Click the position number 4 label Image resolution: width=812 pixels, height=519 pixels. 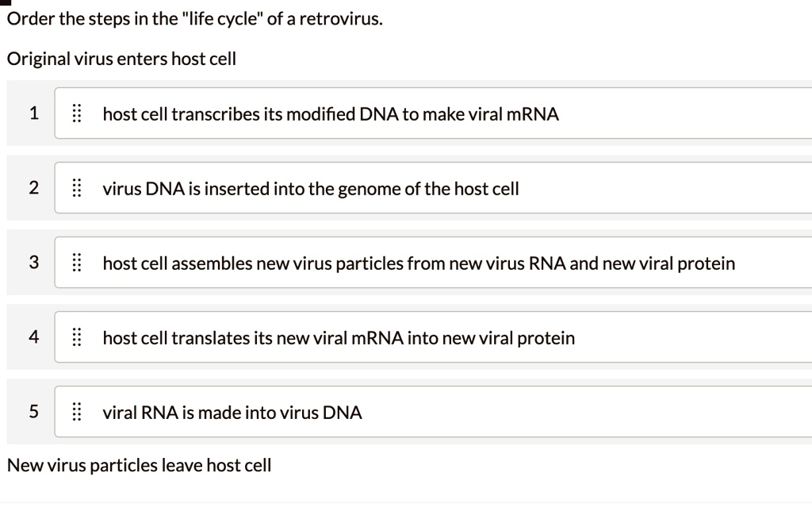[33, 337]
